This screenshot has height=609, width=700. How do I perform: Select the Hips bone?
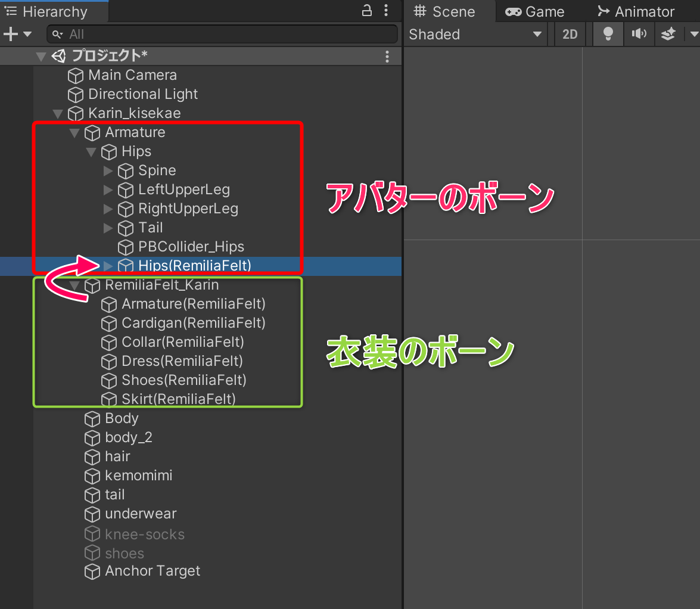tap(136, 151)
